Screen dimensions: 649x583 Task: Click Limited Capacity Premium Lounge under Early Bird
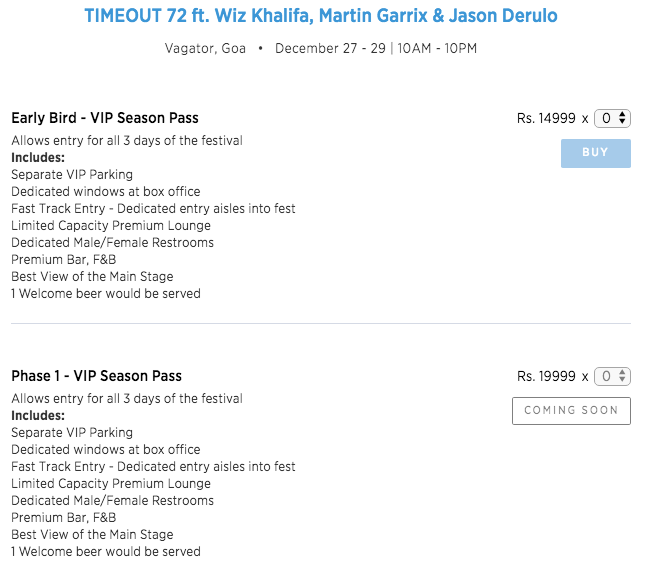(x=111, y=226)
